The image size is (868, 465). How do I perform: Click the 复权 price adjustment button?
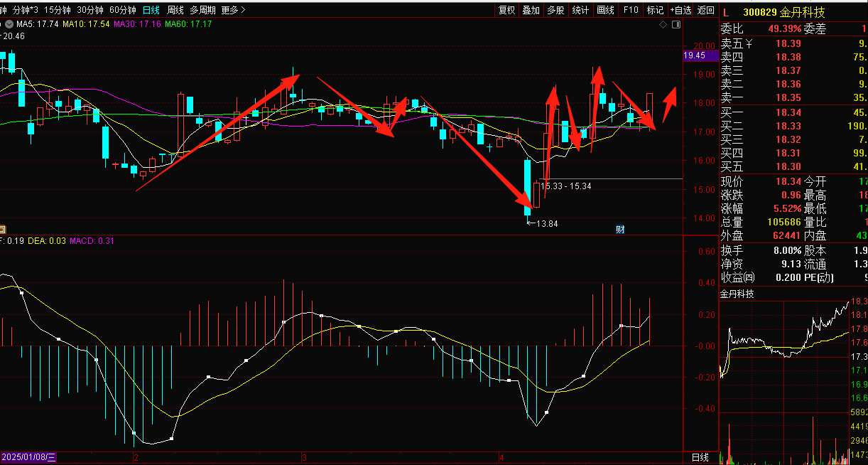(506, 10)
